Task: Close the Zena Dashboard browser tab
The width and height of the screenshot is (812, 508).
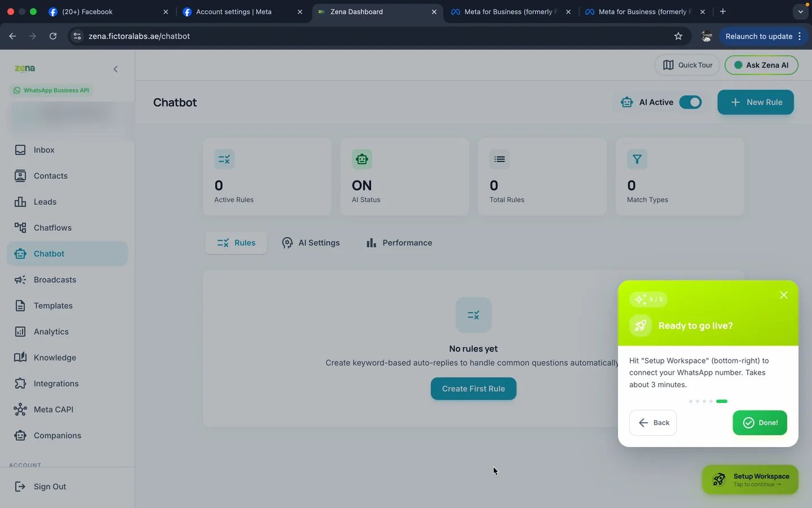Action: (x=434, y=11)
